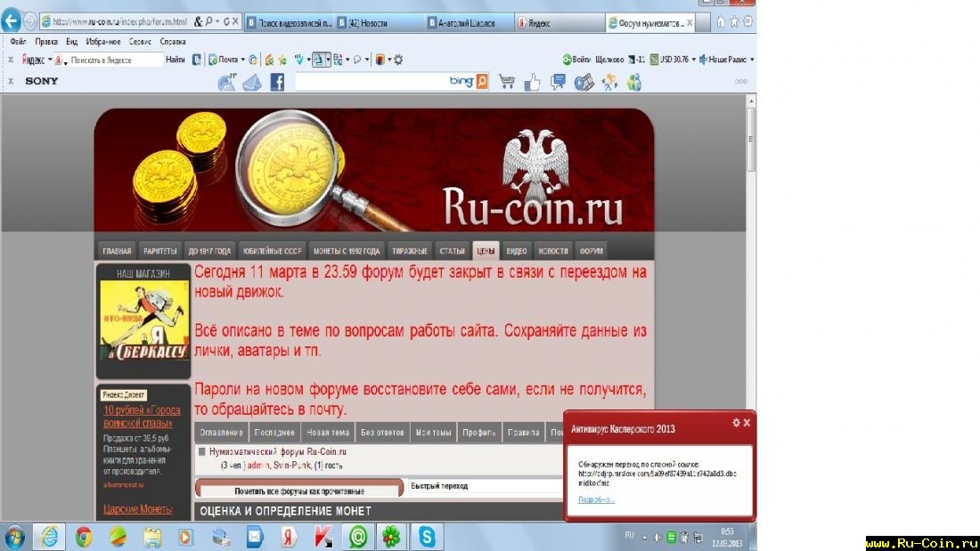Click the Yandex Почта mail button

[225, 60]
